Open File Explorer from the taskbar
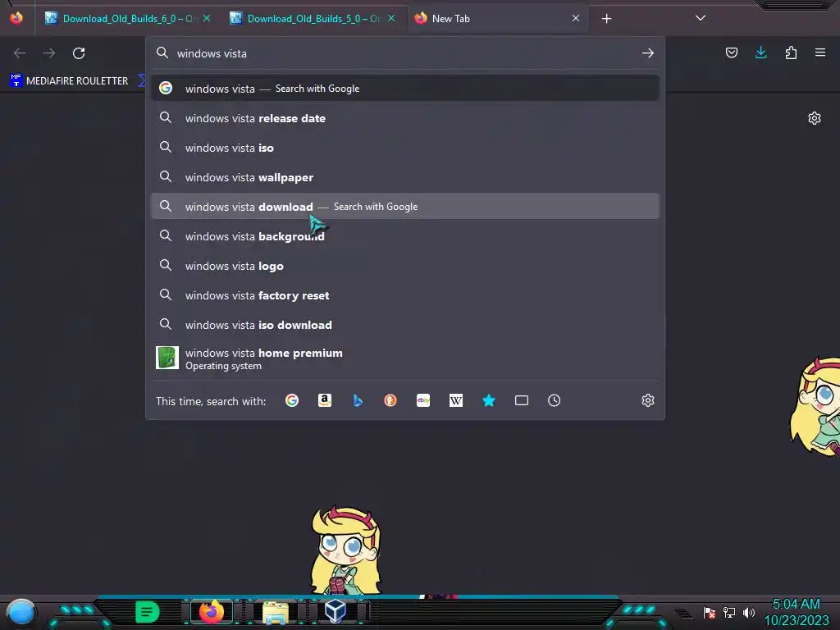This screenshot has width=840, height=630. [x=276, y=613]
